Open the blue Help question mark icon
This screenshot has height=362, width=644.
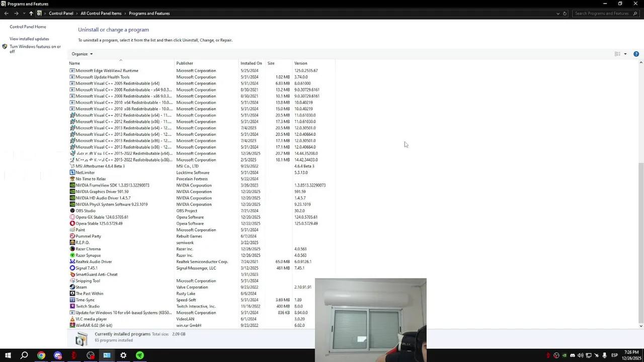coord(636,54)
